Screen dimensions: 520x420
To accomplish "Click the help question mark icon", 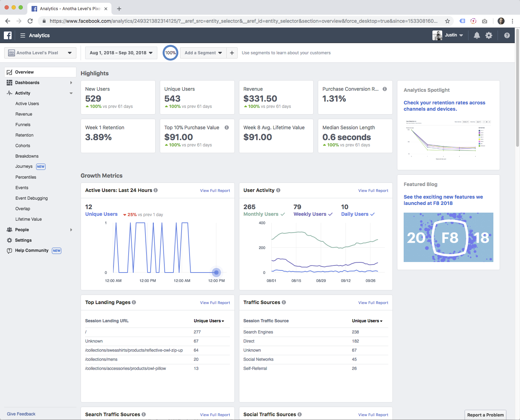I will (507, 35).
